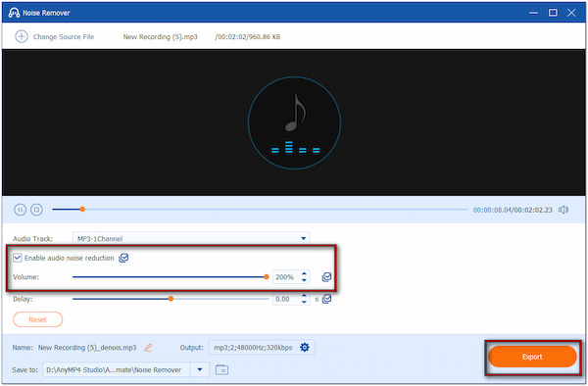Stop audio playback

(x=36, y=210)
